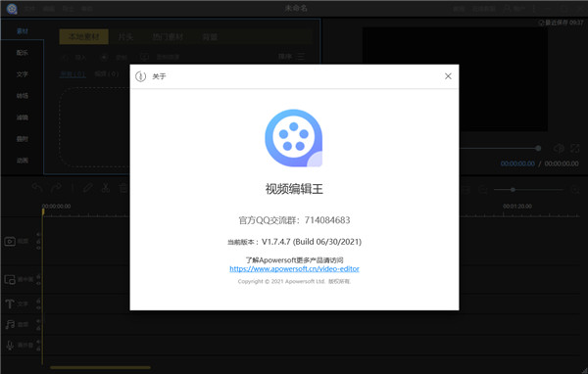Click the blue current time 00:00:00.00

[517, 164]
